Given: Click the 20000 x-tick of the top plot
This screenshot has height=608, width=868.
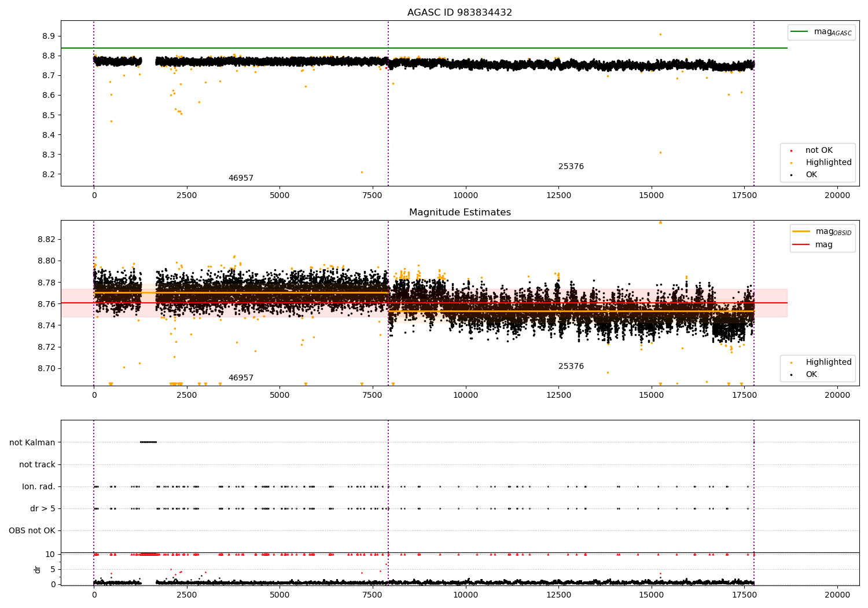Looking at the screenshot, I should (837, 195).
